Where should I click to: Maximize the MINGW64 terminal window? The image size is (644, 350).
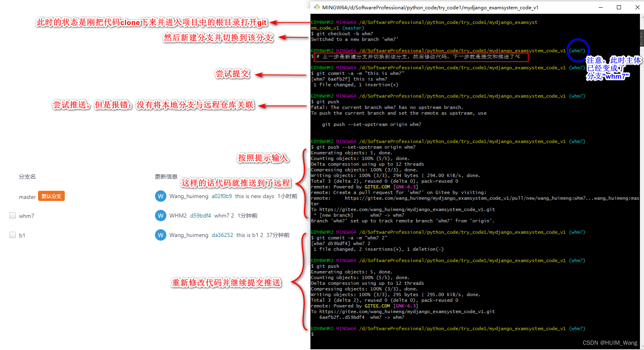(619, 7)
